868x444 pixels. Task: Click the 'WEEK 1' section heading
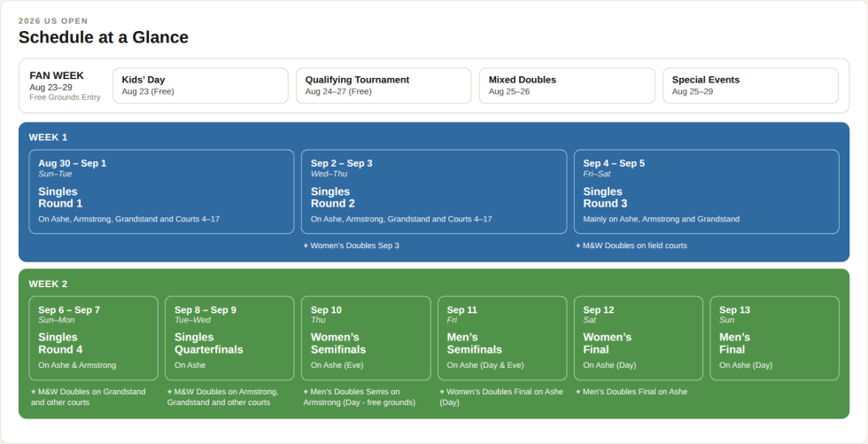click(x=48, y=137)
